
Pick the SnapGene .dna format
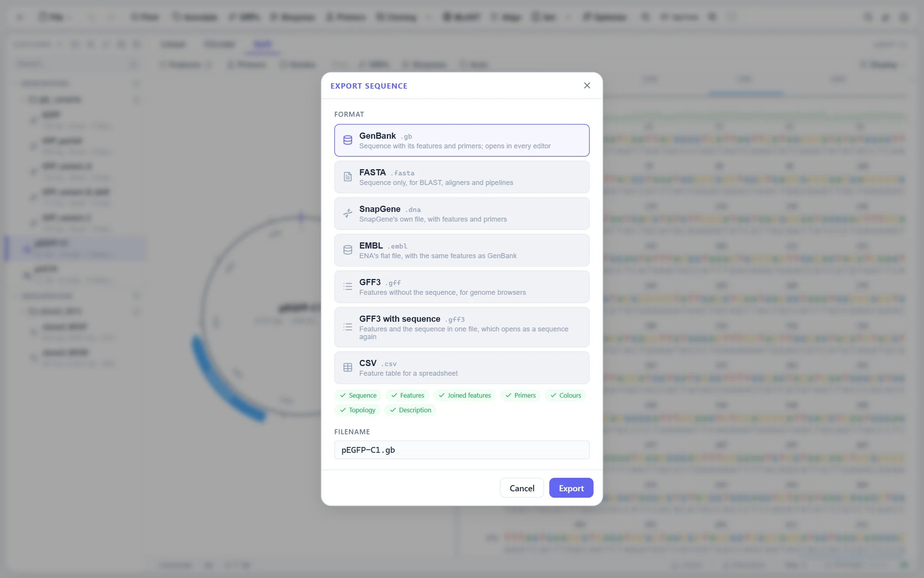pos(462,213)
